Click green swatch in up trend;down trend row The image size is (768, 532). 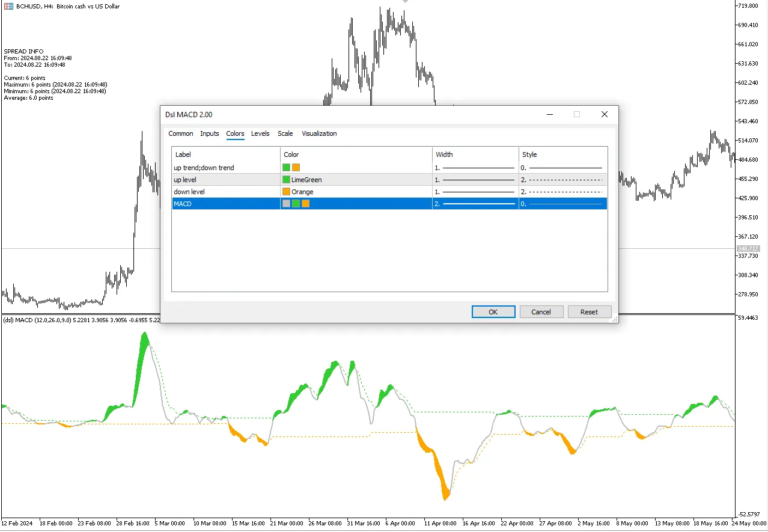pos(286,168)
